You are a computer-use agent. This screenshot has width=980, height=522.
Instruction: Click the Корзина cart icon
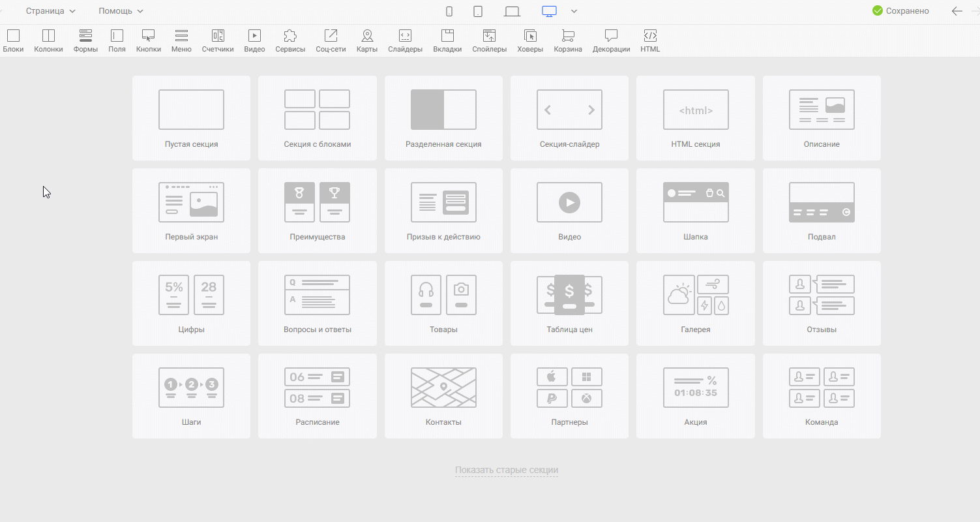[x=568, y=40]
